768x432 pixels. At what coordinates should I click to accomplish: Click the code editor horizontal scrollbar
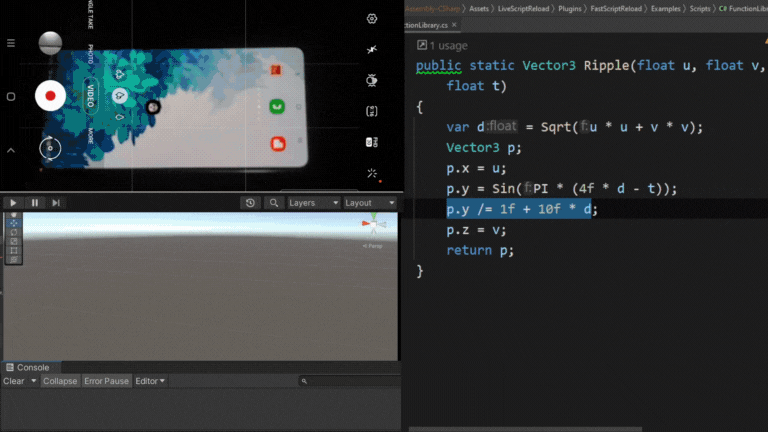526,429
